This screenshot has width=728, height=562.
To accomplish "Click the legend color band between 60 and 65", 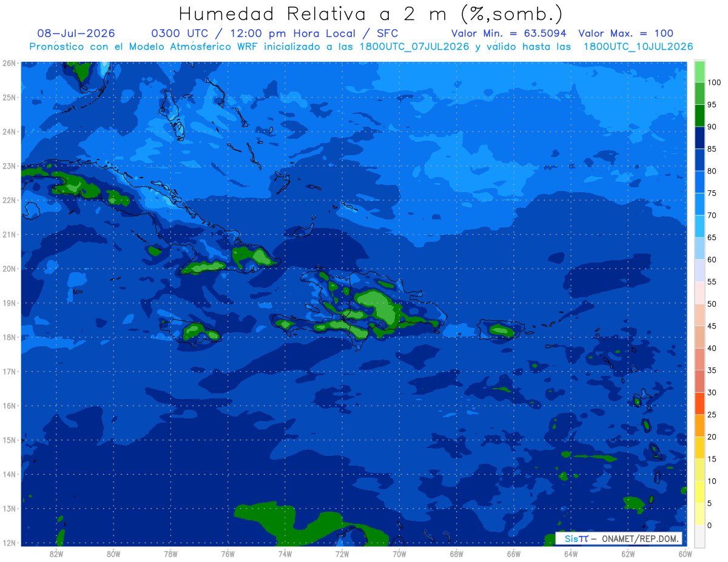I will [x=699, y=249].
